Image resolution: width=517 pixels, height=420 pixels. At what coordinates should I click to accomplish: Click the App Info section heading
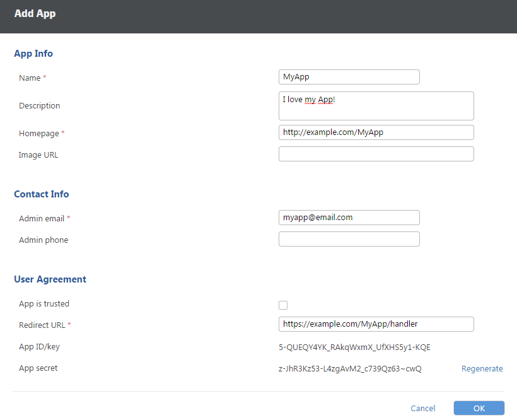pos(33,54)
